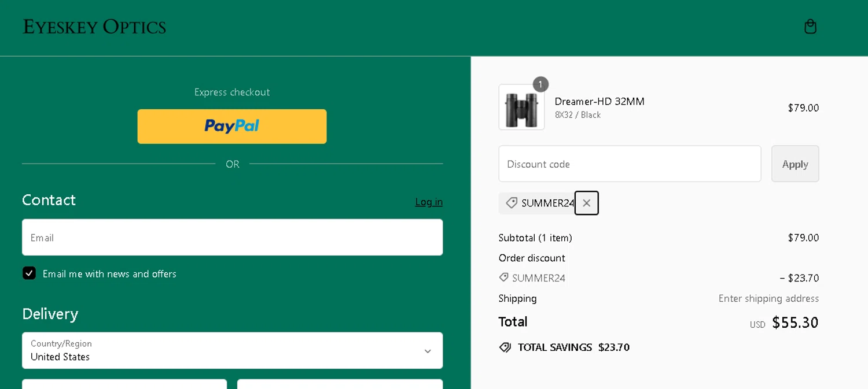
Task: Click the TOTAL SAVINGS $23.70 text
Action: coord(573,347)
